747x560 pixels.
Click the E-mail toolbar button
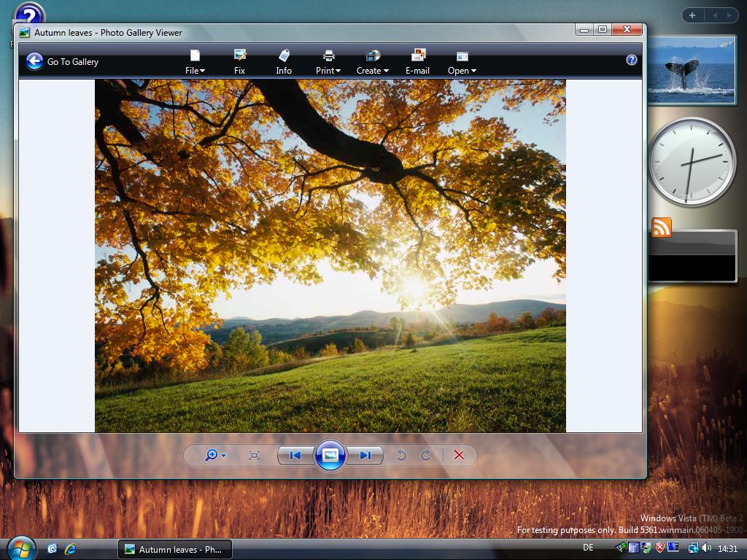coord(417,63)
